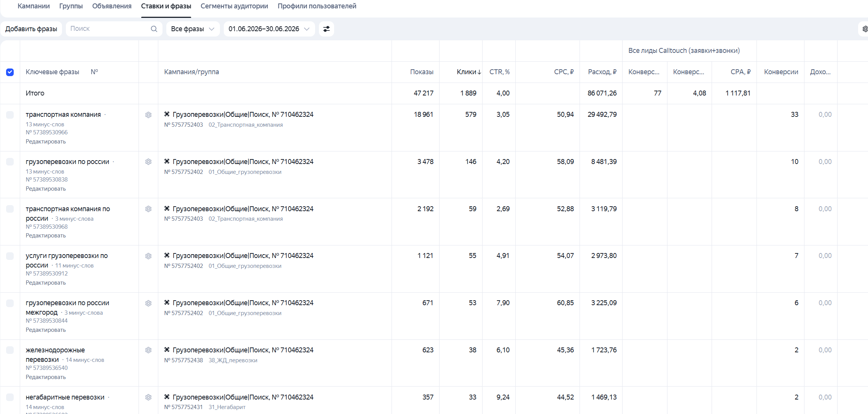Click spend value 29 492,79
This screenshot has height=414, width=868.
pyautogui.click(x=602, y=115)
